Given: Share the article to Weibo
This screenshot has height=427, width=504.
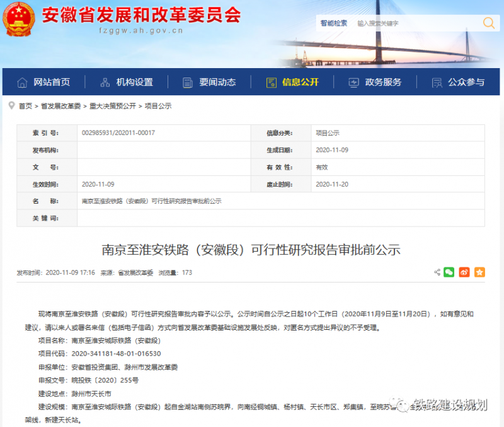Looking at the screenshot, I should pos(464,272).
